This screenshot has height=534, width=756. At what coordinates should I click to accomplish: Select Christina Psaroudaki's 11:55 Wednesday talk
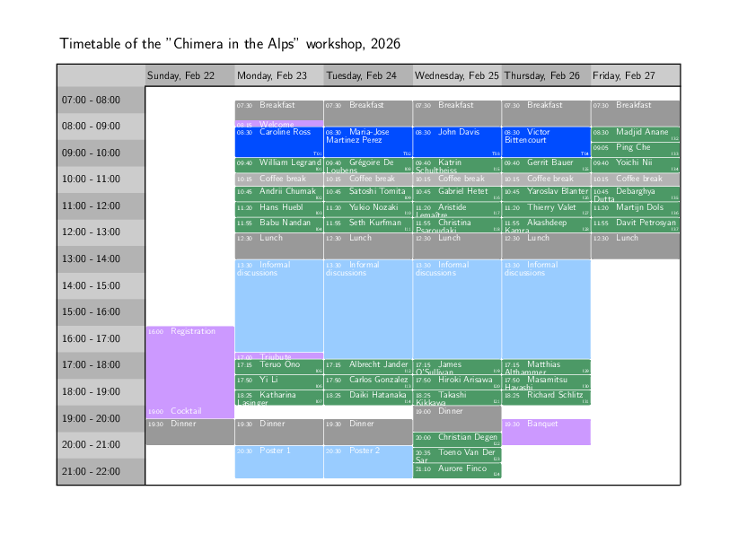(456, 225)
